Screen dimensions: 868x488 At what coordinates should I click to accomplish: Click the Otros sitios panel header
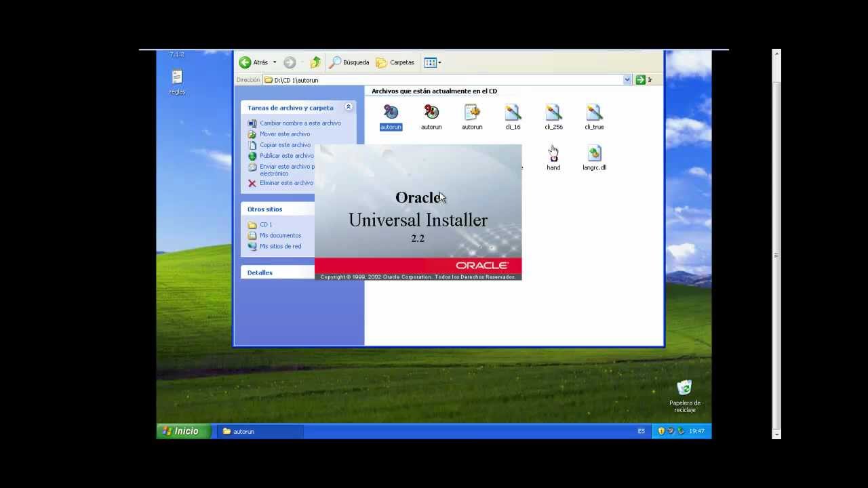click(278, 209)
